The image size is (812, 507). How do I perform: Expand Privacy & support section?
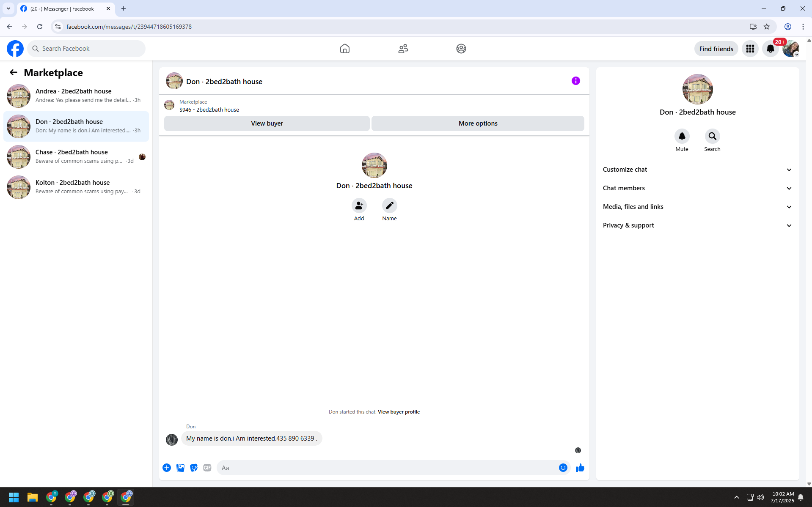pos(697,225)
